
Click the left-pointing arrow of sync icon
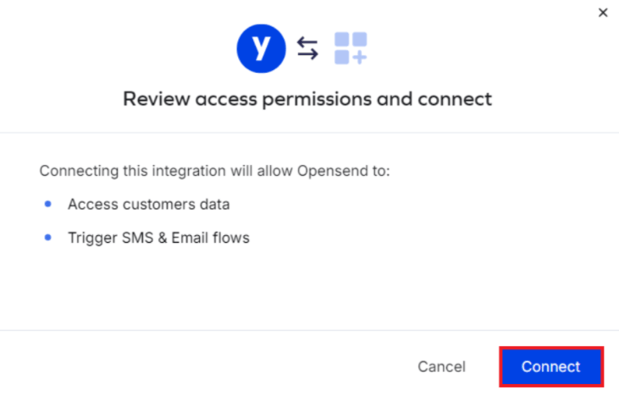coord(308,42)
